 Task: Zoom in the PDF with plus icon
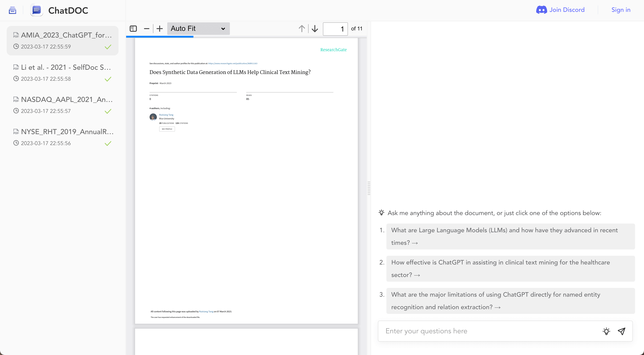coord(159,28)
